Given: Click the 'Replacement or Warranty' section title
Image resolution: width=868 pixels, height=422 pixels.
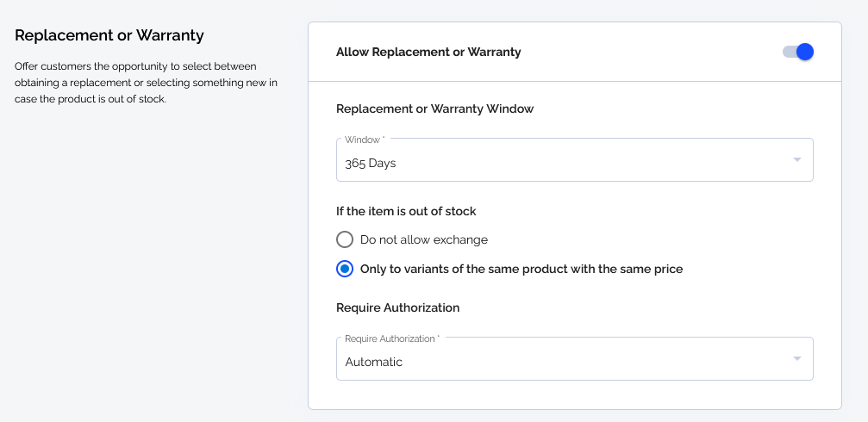Looking at the screenshot, I should [109, 35].
